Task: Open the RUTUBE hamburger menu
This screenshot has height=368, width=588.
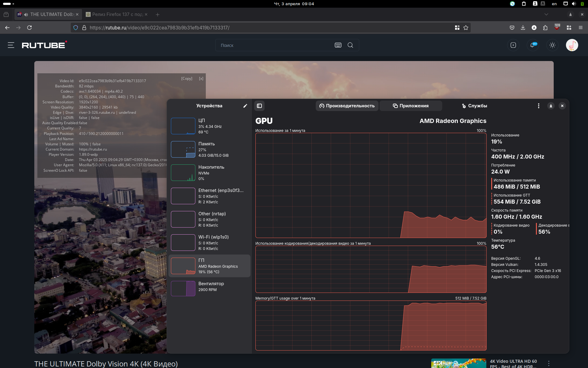Action: 11,45
